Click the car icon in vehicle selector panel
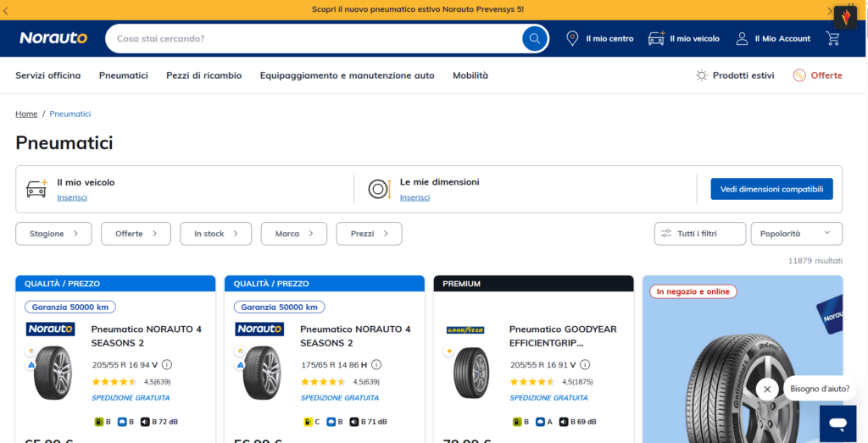The width and height of the screenshot is (868, 443). 37,189
